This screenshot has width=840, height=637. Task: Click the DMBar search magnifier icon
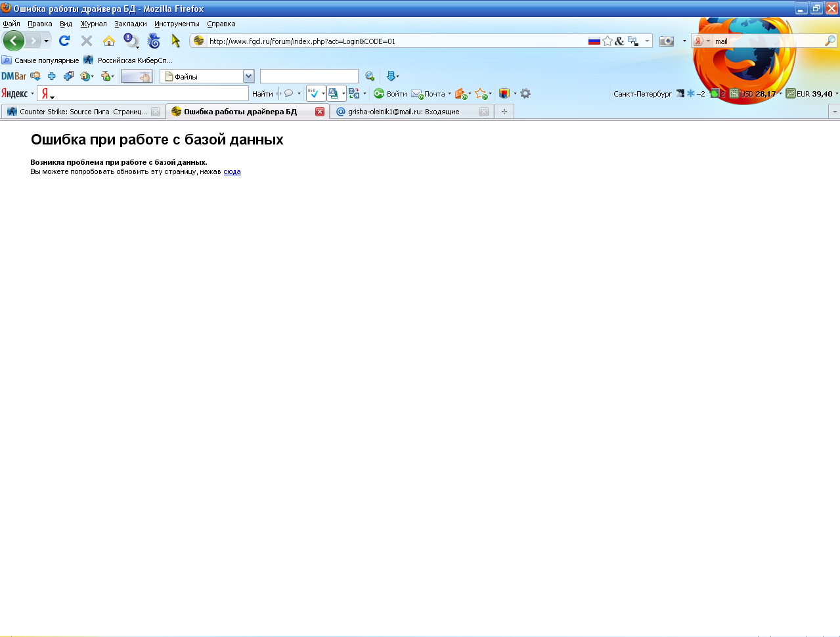[370, 76]
